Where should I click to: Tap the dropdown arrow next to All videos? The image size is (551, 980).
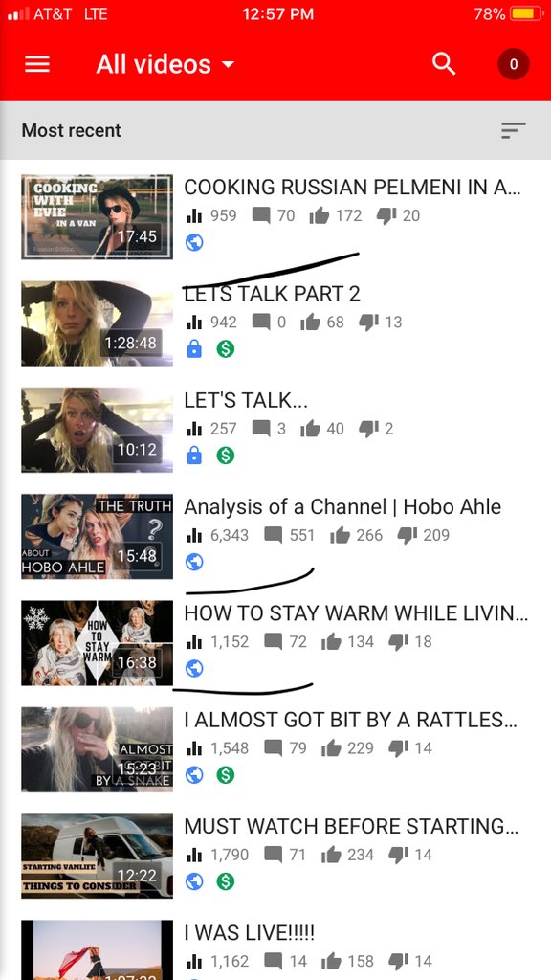[228, 64]
